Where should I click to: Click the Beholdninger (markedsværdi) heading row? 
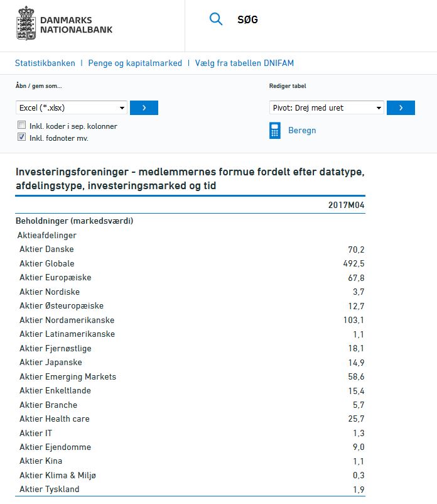click(190, 221)
